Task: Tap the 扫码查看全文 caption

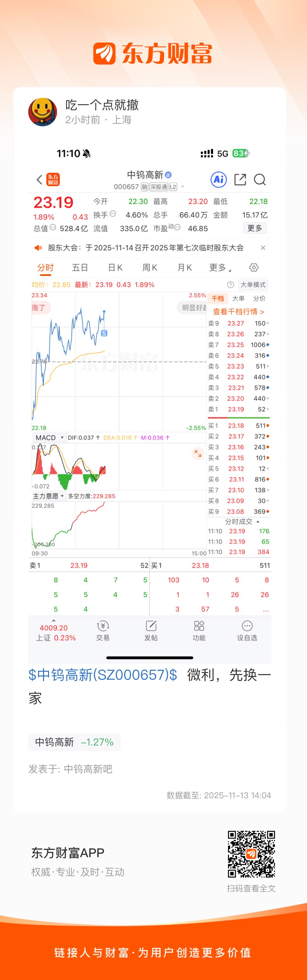Action: [x=251, y=888]
